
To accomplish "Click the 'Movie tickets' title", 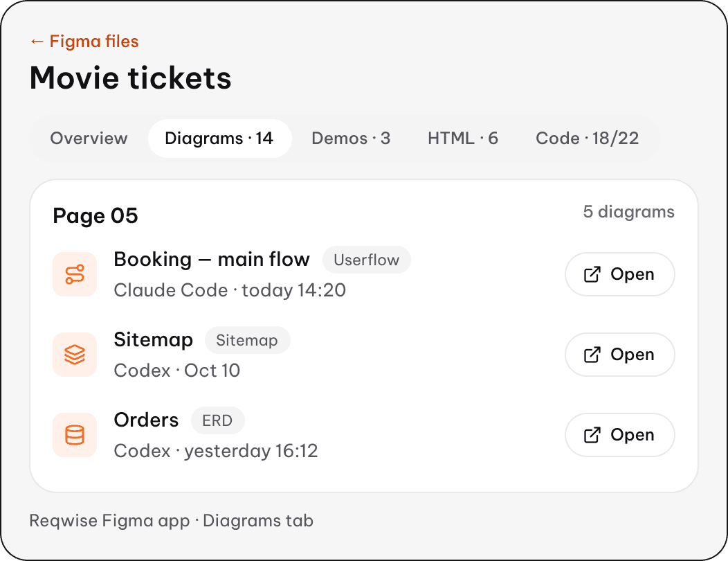I will pos(131,78).
